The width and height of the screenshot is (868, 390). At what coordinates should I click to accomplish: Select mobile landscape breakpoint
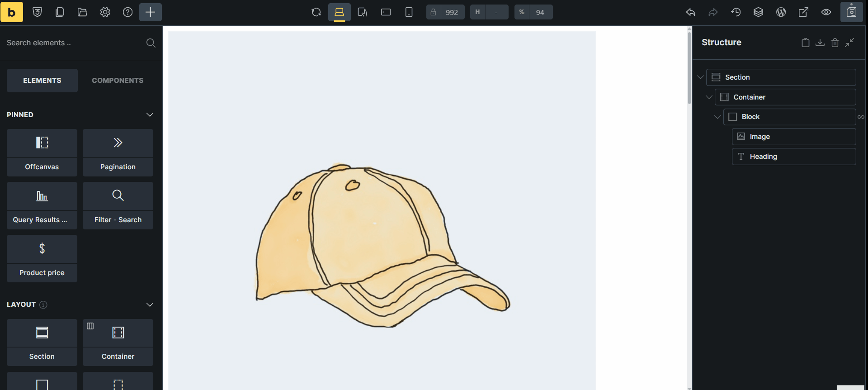tap(386, 12)
